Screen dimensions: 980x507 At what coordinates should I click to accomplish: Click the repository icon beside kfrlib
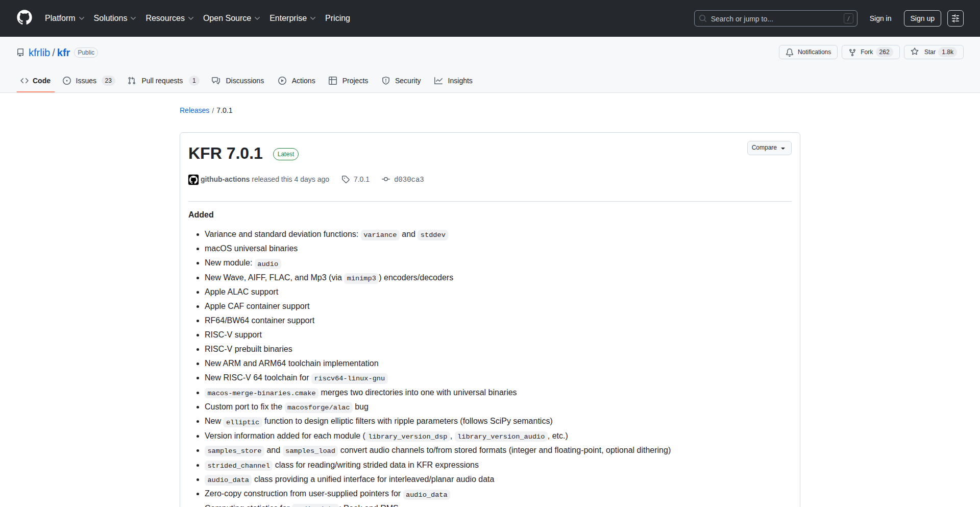(20, 53)
